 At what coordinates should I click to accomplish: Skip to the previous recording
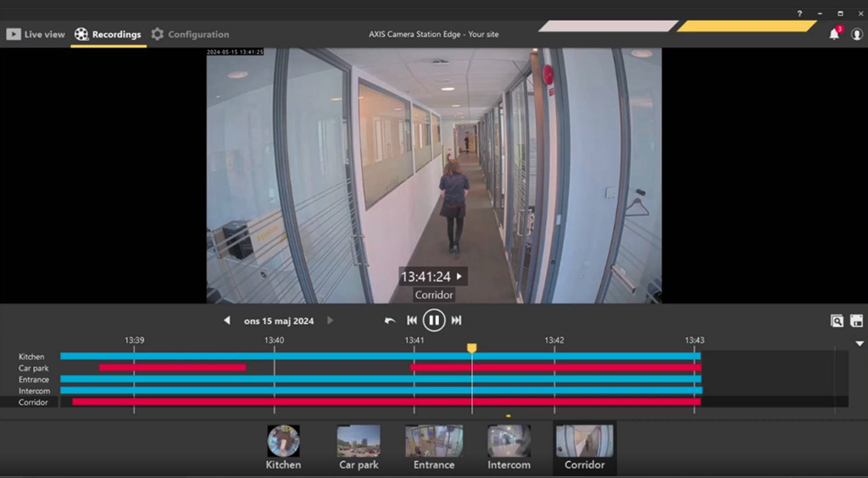pos(412,320)
